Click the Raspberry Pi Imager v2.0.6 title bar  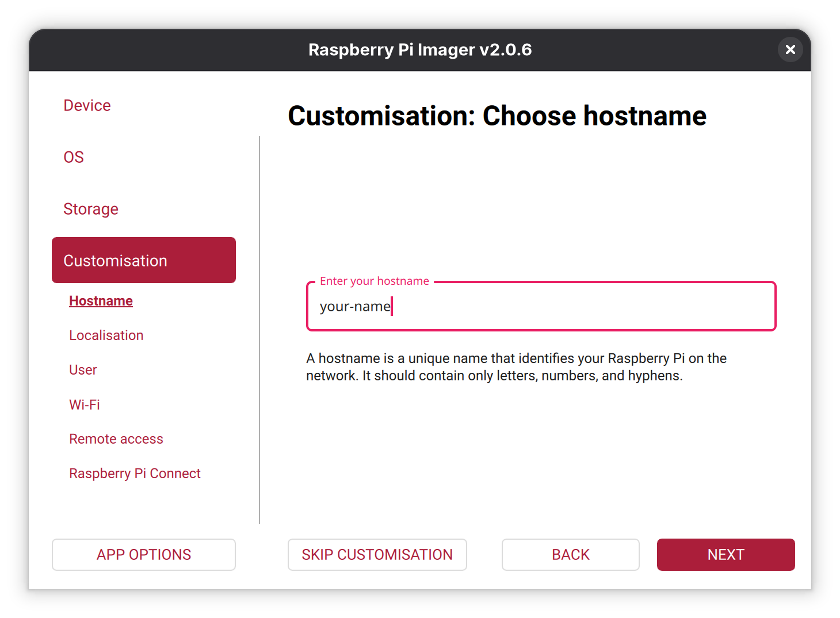coord(420,49)
